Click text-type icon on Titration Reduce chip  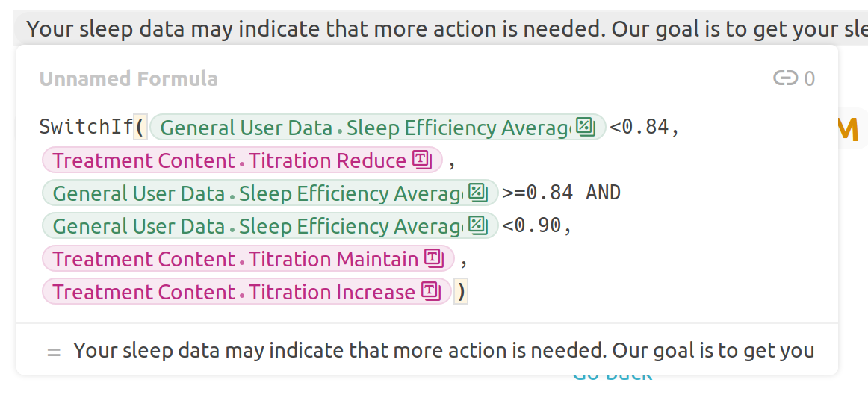tap(422, 160)
